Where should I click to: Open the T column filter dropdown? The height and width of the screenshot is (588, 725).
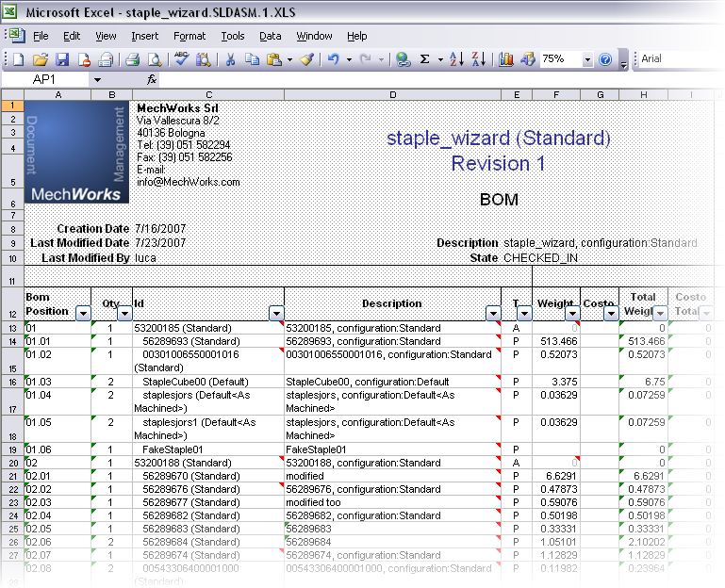[x=524, y=314]
